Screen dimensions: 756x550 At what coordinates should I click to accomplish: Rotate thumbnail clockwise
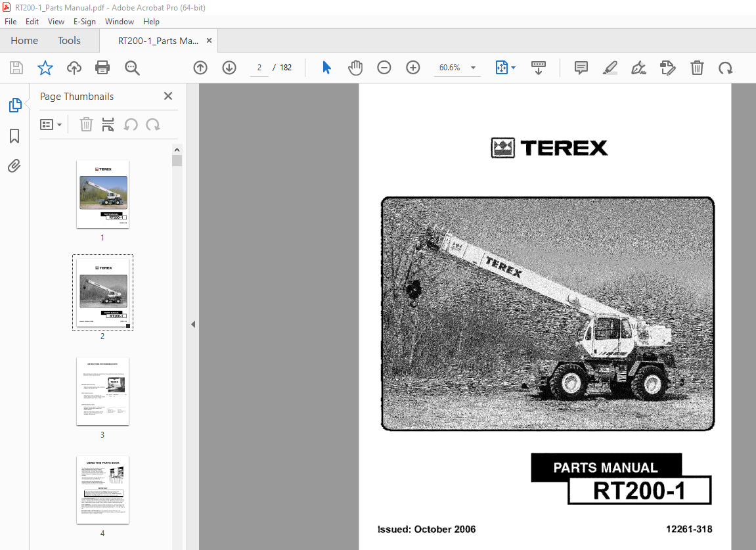tap(153, 124)
